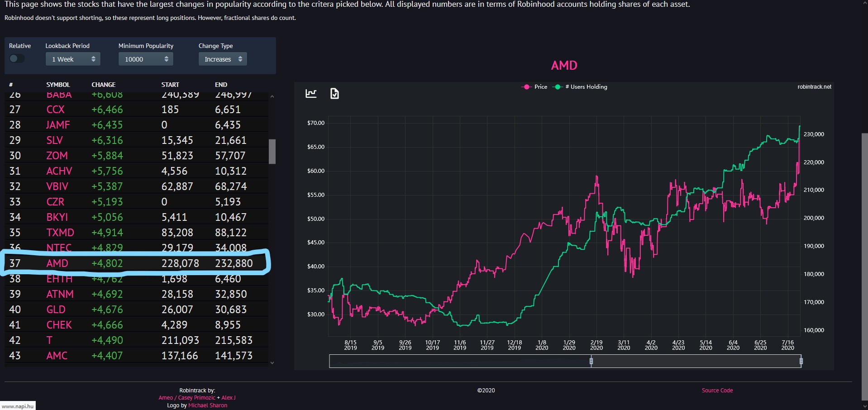Open the Lookback Period dropdown

coord(73,59)
